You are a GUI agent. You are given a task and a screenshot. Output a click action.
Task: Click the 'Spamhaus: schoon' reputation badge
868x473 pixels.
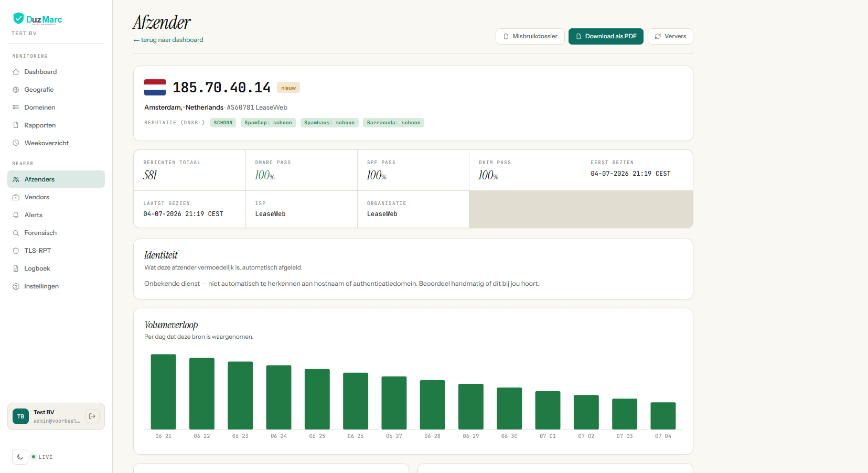pos(329,123)
